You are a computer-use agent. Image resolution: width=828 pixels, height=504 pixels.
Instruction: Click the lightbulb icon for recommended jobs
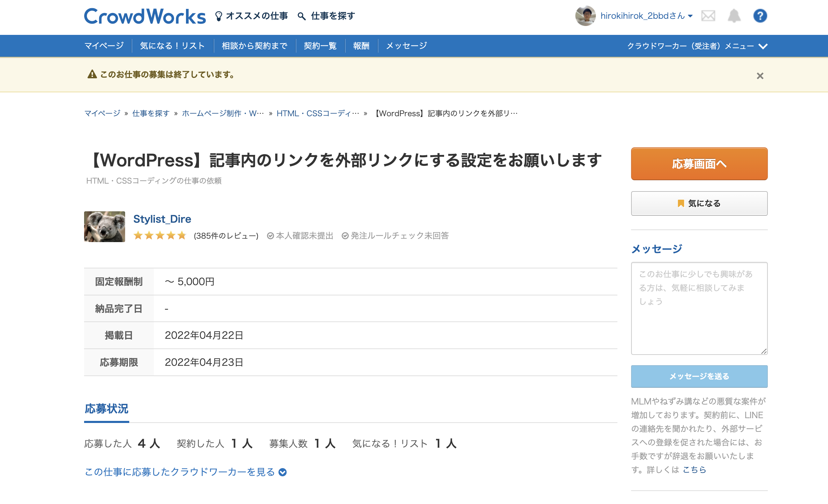click(x=218, y=16)
